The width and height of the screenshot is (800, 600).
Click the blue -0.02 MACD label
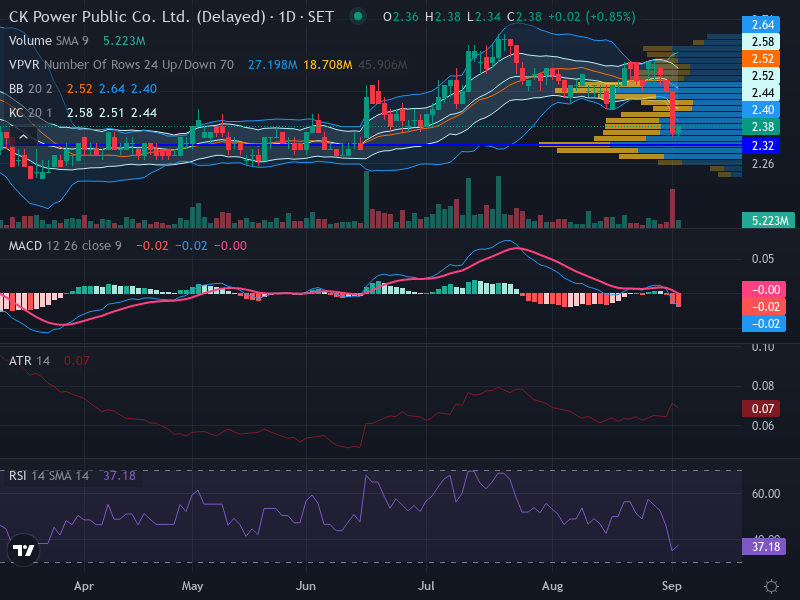(x=764, y=323)
